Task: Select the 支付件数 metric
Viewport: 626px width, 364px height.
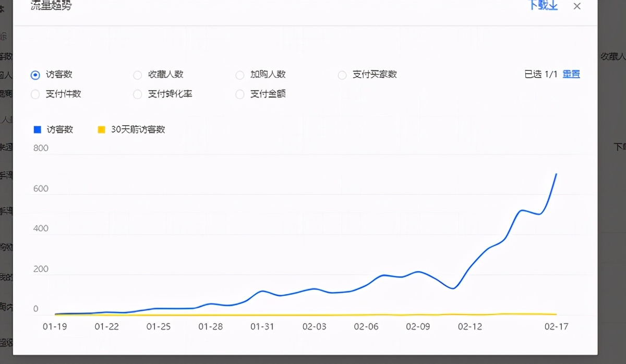Action: coord(35,94)
